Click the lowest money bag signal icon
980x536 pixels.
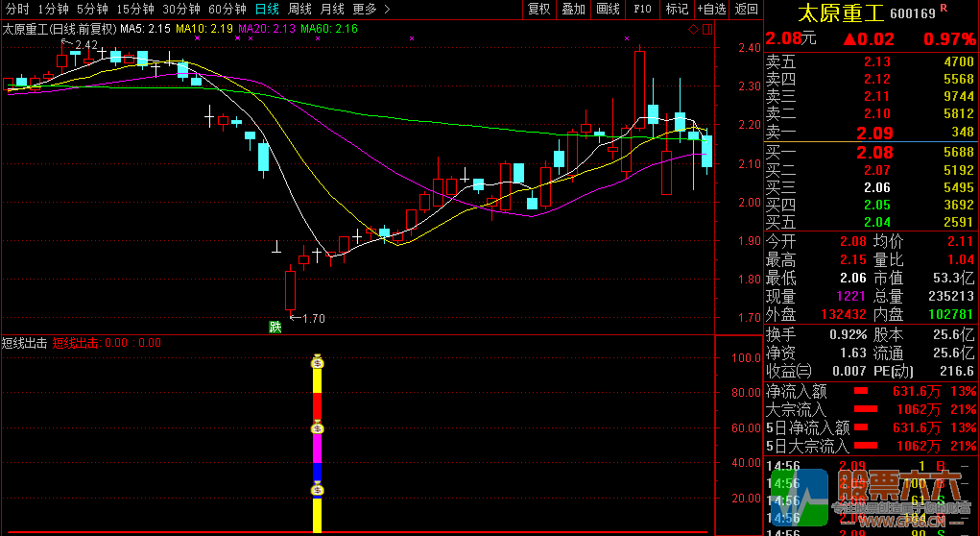tap(318, 490)
